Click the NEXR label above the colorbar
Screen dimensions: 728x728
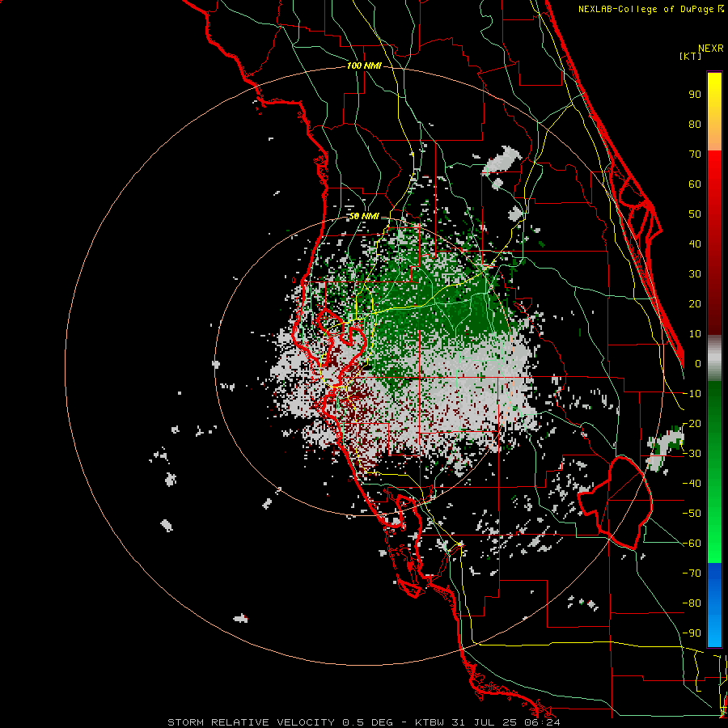[711, 49]
